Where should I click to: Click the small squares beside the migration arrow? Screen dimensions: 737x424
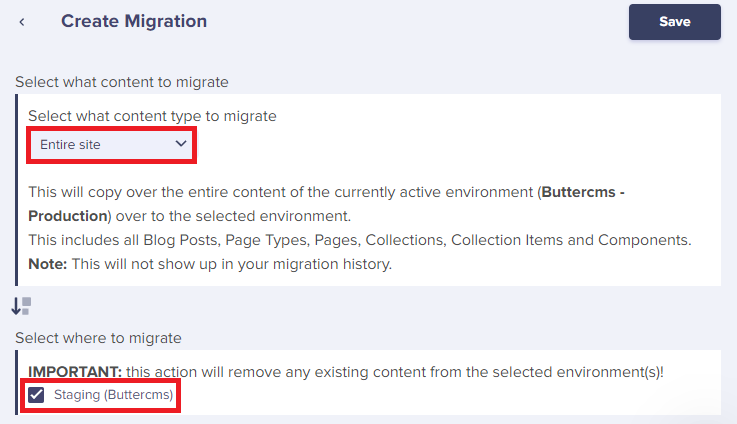27,303
